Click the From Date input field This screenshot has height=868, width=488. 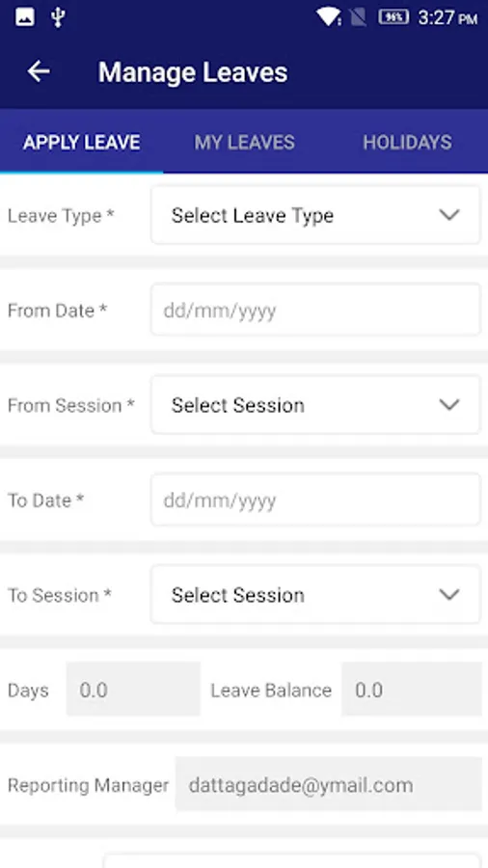pos(315,310)
